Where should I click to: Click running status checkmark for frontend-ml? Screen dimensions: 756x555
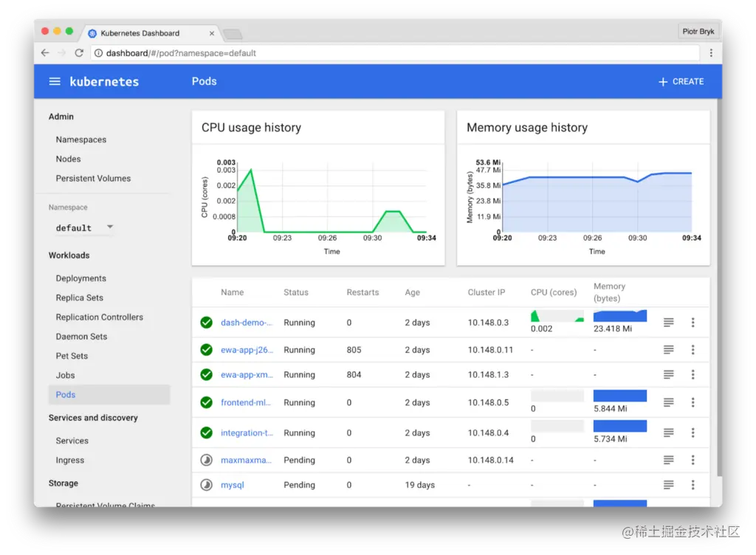207,402
